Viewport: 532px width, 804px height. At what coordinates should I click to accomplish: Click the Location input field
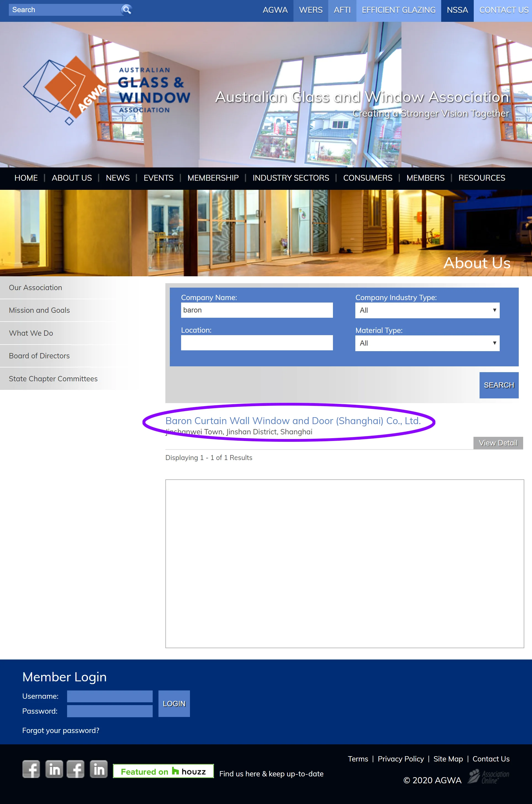coord(256,343)
